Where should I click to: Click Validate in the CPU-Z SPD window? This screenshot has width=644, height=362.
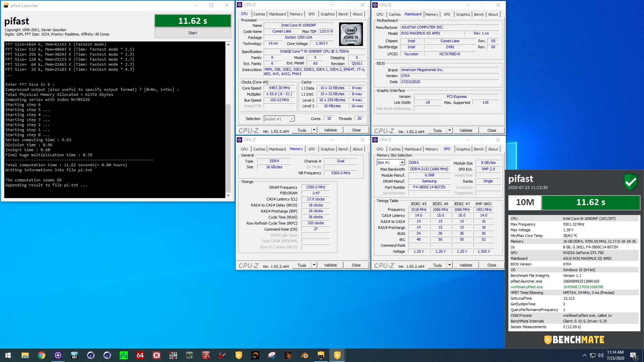[466, 265]
